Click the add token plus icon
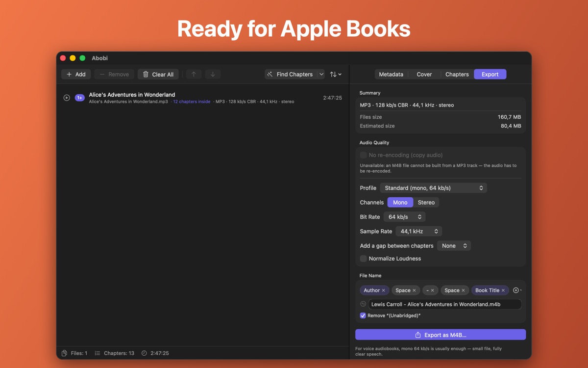This screenshot has height=368, width=588. [x=516, y=290]
